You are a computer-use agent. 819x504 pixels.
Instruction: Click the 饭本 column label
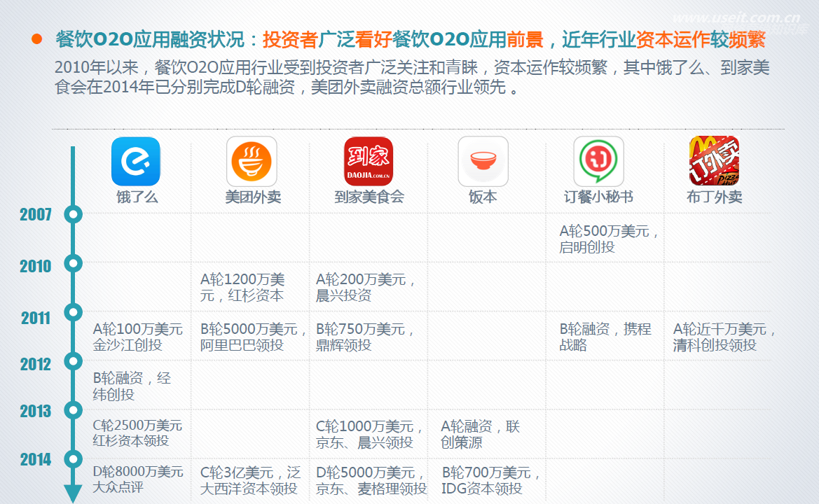point(483,197)
